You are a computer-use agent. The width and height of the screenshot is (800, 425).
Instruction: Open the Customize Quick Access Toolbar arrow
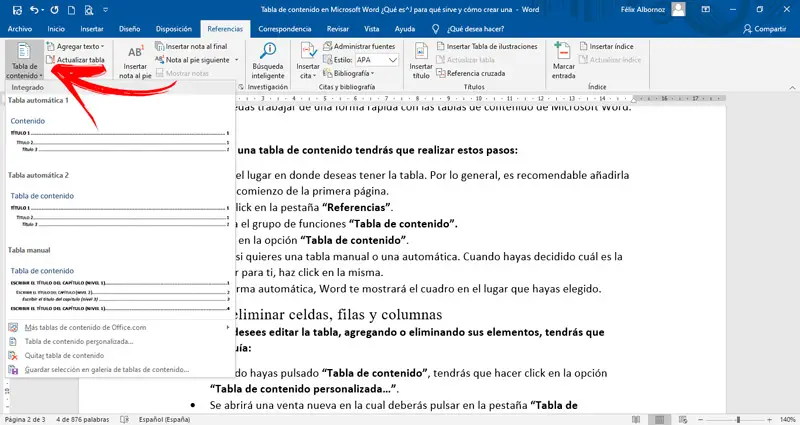click(106, 10)
